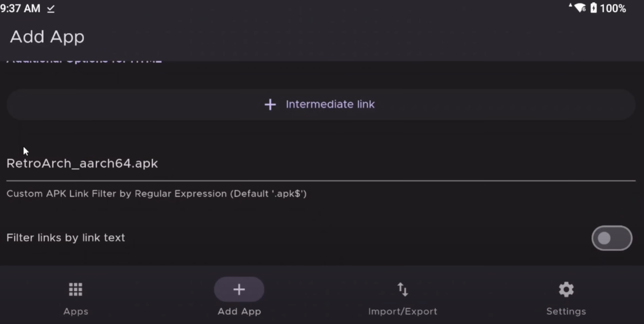Switch to the Settings tab label
The width and height of the screenshot is (644, 324).
tap(566, 311)
